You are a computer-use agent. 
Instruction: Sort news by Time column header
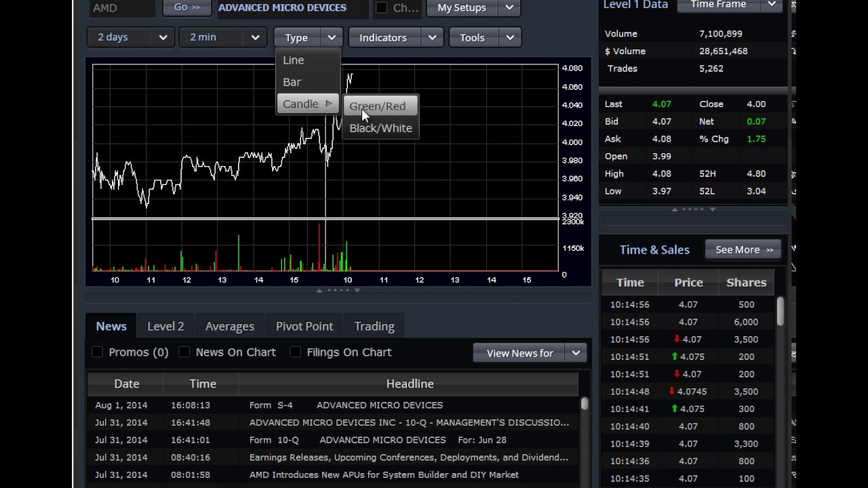pos(203,384)
